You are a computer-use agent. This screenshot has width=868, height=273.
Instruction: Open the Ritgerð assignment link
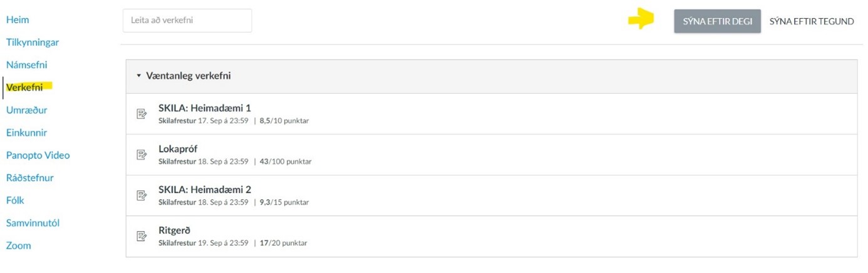click(174, 230)
